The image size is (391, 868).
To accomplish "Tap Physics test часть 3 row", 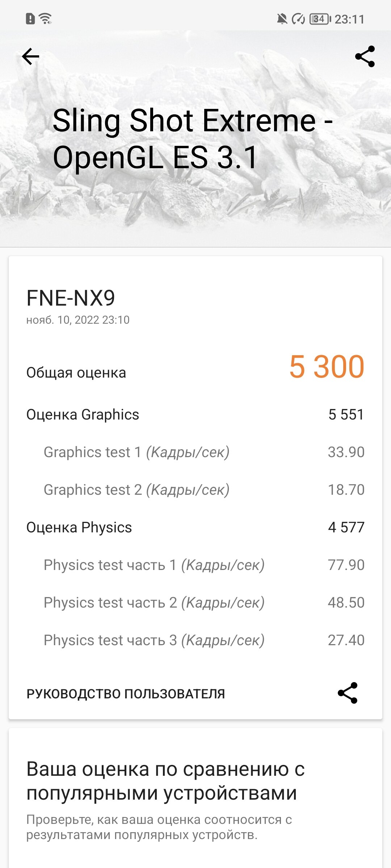I will tap(195, 640).
